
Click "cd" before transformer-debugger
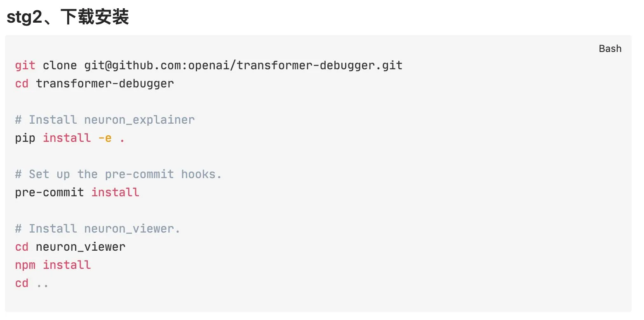click(22, 83)
